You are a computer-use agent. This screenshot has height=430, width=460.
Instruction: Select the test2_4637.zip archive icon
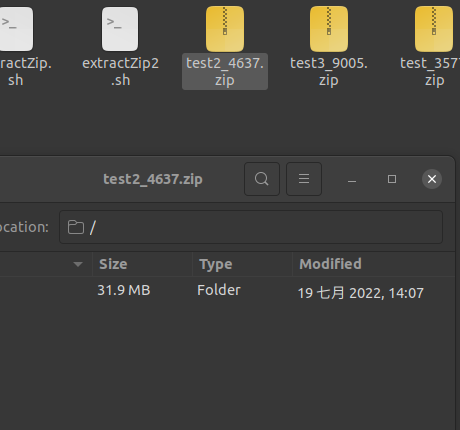225,29
